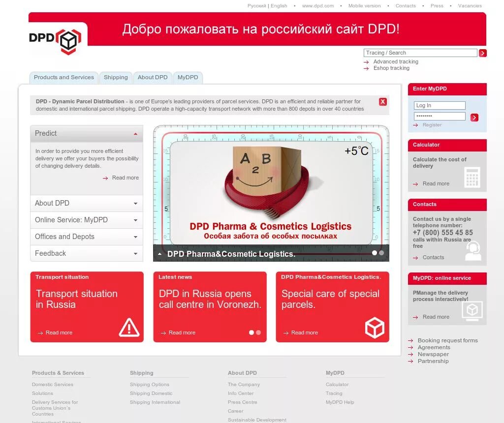Open the MyDPD navigation tab

[188, 77]
